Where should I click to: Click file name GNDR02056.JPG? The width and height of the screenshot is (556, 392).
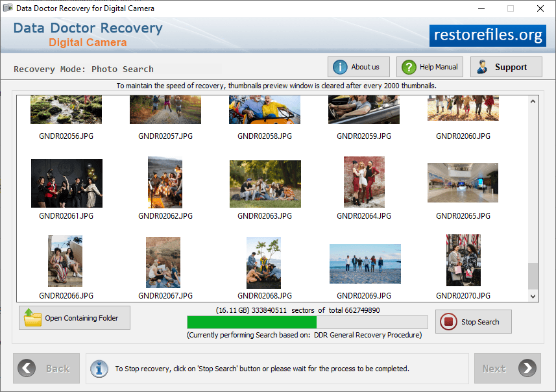66,136
